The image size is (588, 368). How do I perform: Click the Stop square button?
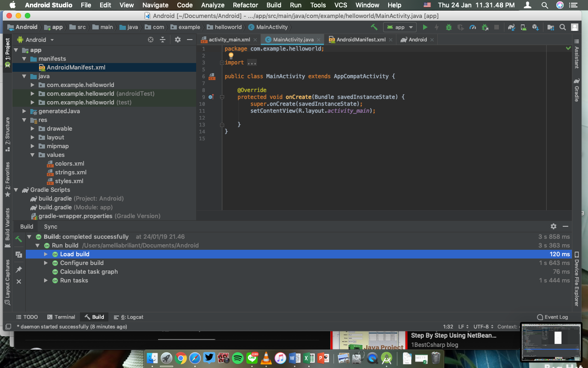tap(496, 27)
